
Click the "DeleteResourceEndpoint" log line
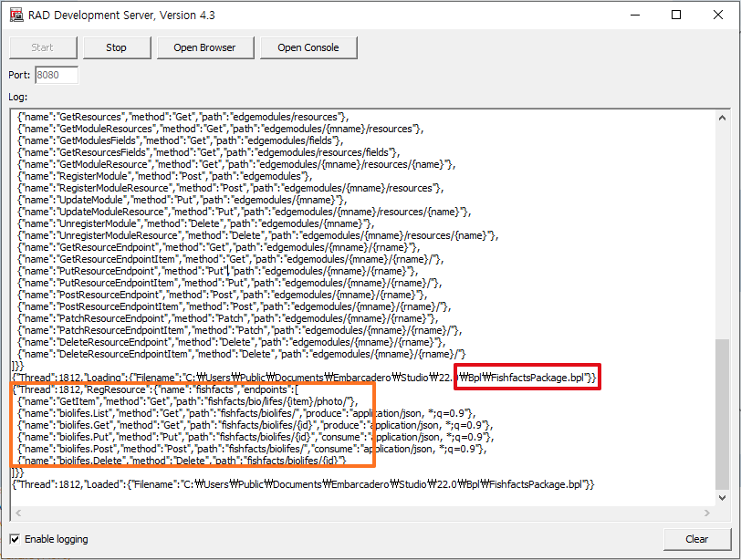point(232,342)
